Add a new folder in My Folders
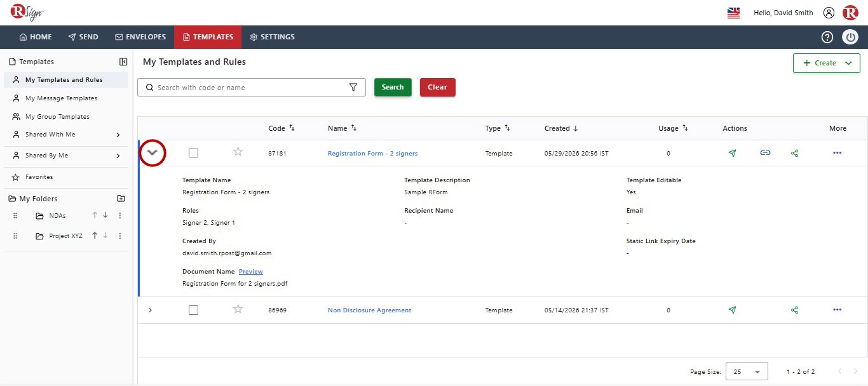The image size is (868, 386). pos(121,199)
